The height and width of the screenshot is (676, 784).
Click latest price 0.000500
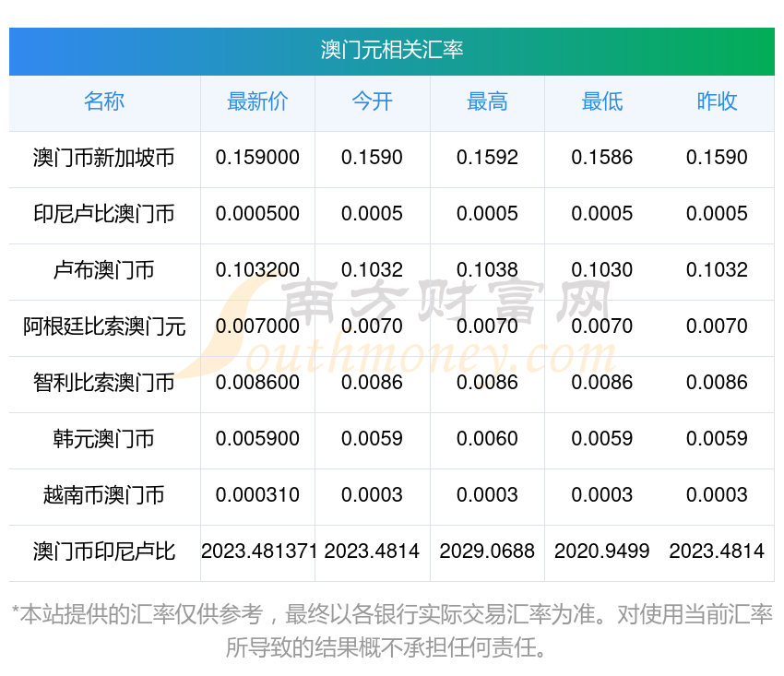click(x=257, y=214)
